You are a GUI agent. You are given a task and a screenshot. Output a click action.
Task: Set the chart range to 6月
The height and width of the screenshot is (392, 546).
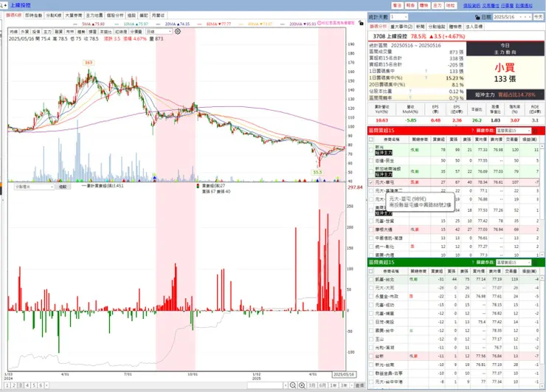tap(322, 385)
